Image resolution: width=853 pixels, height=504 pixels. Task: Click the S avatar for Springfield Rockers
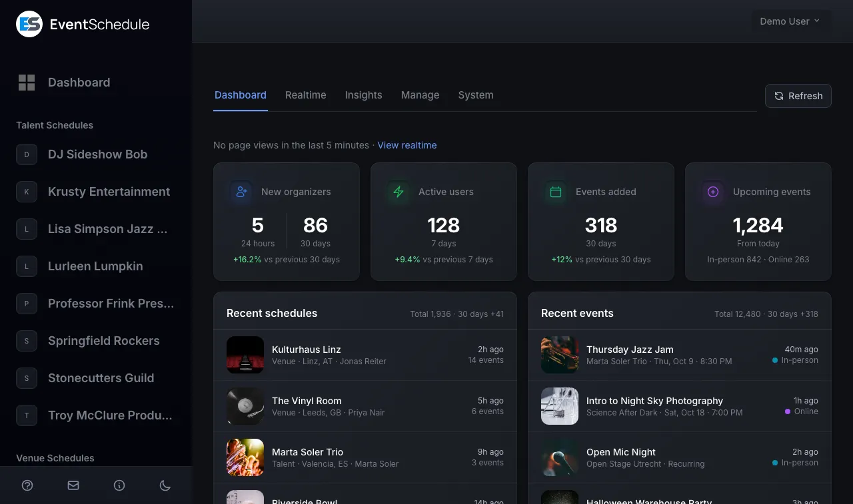(x=27, y=341)
